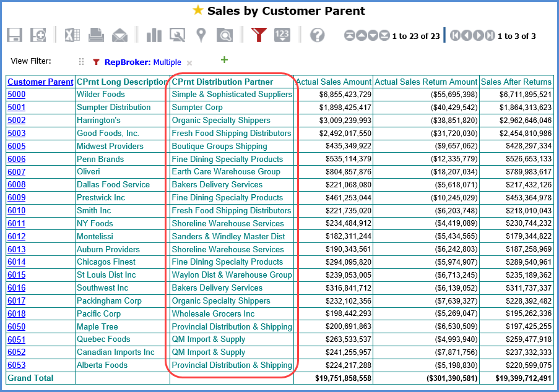Jump to last row page arrow

pyautogui.click(x=384, y=36)
